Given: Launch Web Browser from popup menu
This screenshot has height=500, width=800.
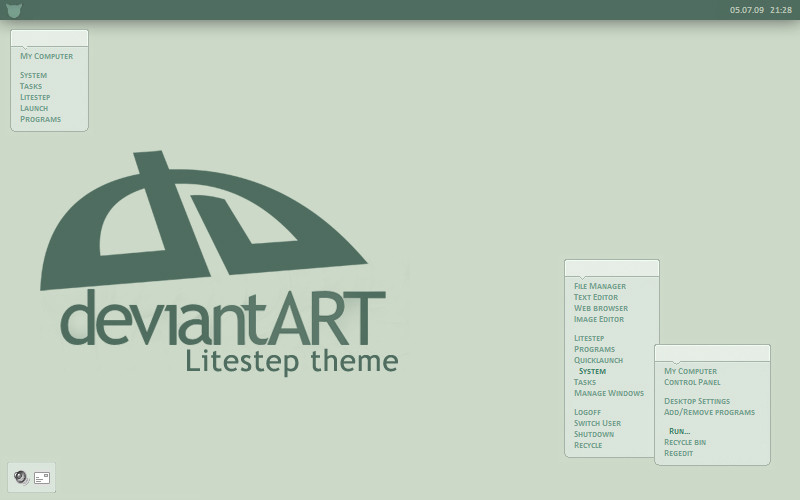Looking at the screenshot, I should click(601, 308).
